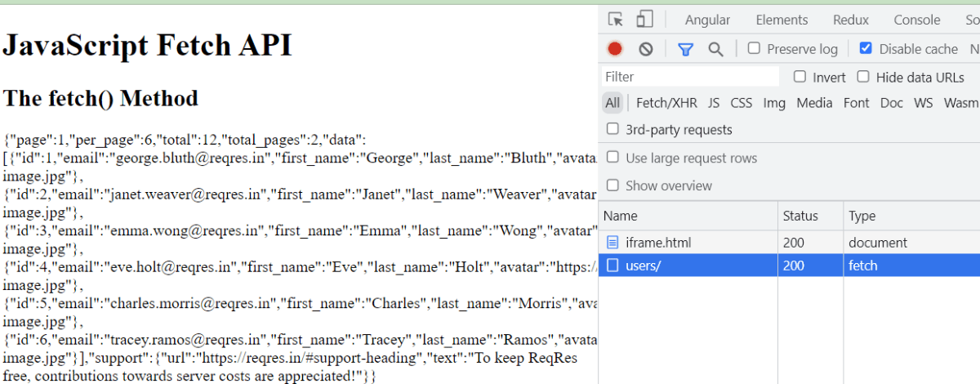
Task: Click the 200 status of iframe.html
Action: (x=794, y=243)
